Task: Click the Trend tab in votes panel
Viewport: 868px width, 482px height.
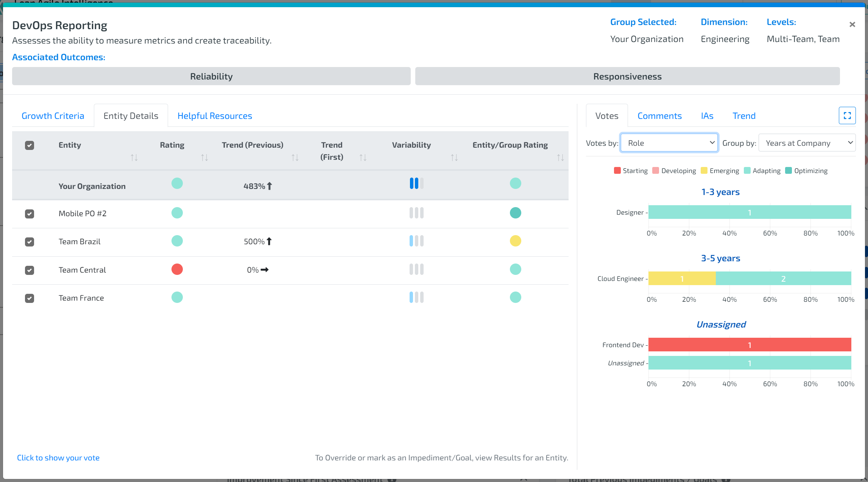Action: click(744, 116)
